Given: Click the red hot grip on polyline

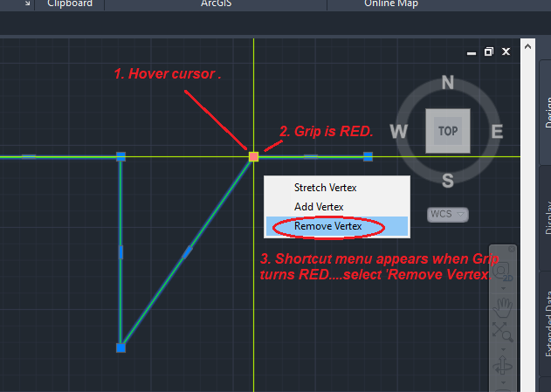Looking at the screenshot, I should pyautogui.click(x=254, y=156).
